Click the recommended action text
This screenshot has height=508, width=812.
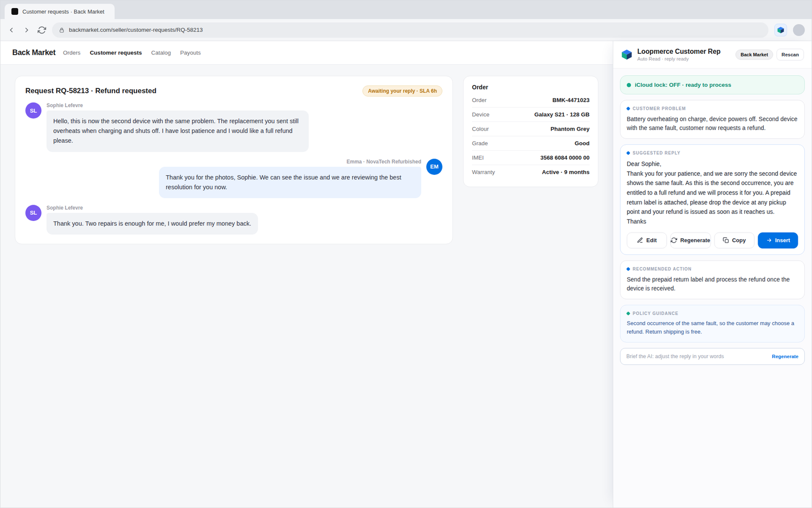[x=708, y=284]
